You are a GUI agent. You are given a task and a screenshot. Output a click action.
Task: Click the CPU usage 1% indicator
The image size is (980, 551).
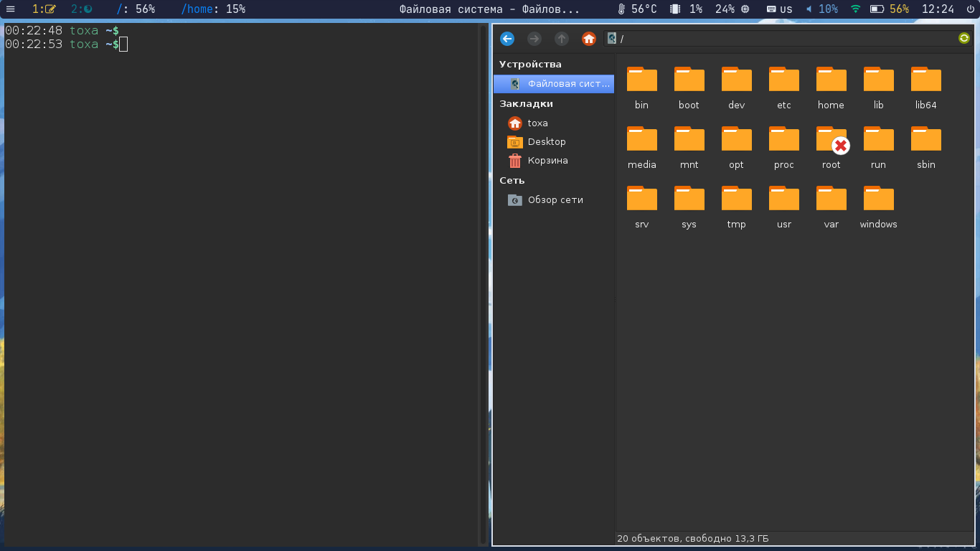click(x=686, y=9)
